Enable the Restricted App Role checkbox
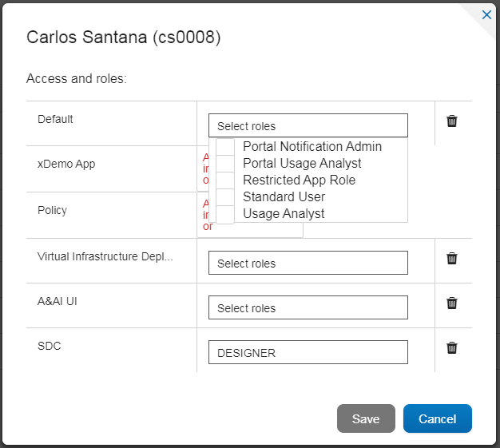Image resolution: width=500 pixels, height=448 pixels. (x=225, y=180)
